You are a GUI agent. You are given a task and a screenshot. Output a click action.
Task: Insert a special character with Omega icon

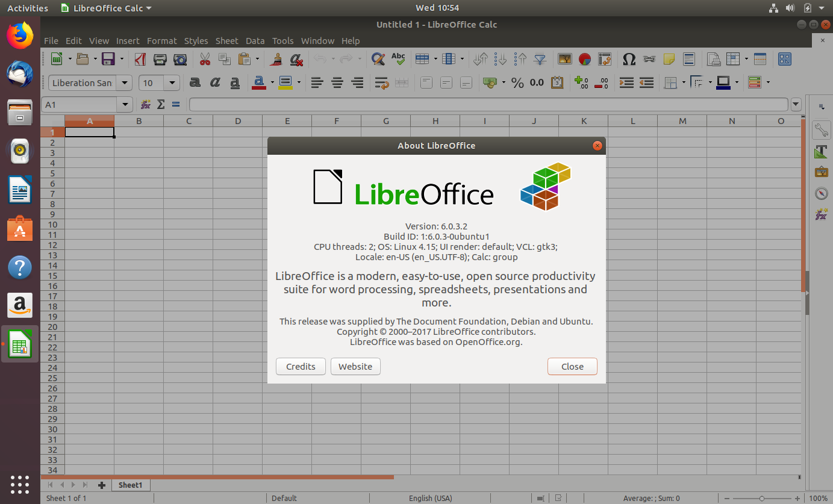point(629,59)
